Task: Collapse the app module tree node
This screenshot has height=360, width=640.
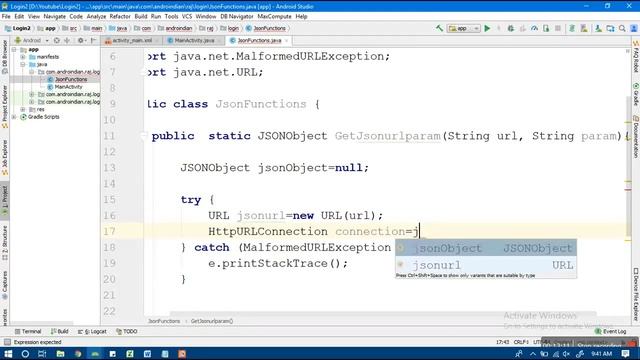Action: coord(14,49)
